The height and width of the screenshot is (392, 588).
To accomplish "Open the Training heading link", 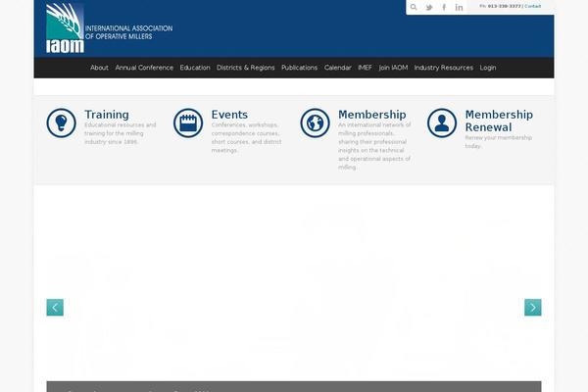I will coord(107,115).
